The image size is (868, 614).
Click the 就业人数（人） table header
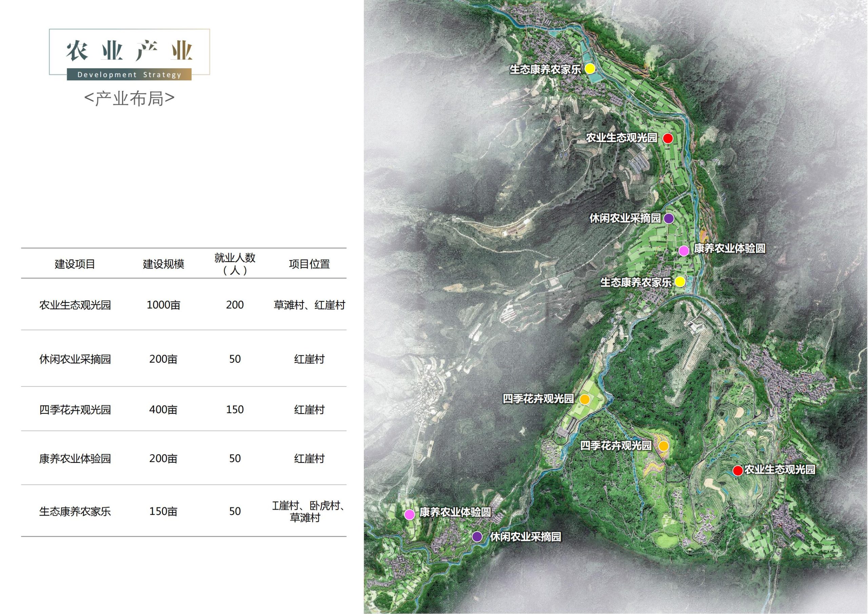tap(235, 264)
